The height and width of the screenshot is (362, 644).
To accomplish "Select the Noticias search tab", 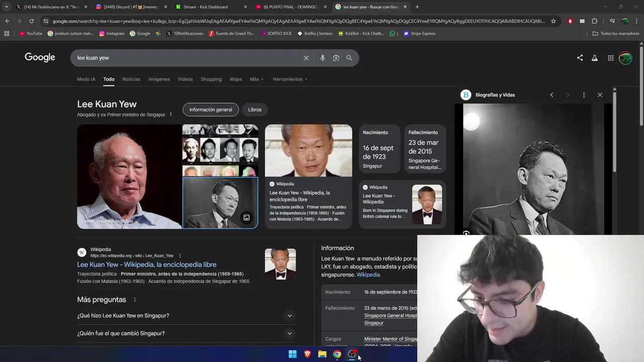I will click(x=131, y=79).
